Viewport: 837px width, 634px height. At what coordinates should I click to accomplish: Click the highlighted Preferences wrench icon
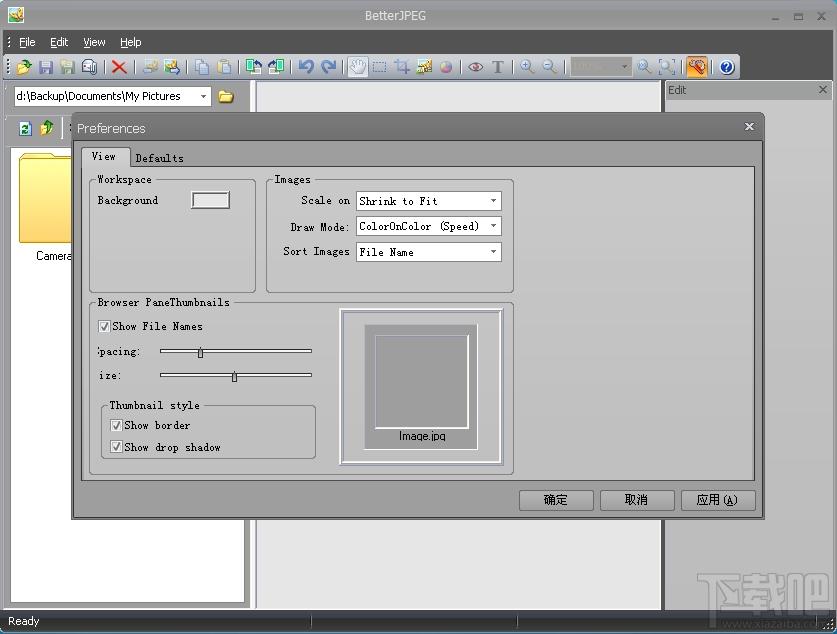pyautogui.click(x=697, y=67)
